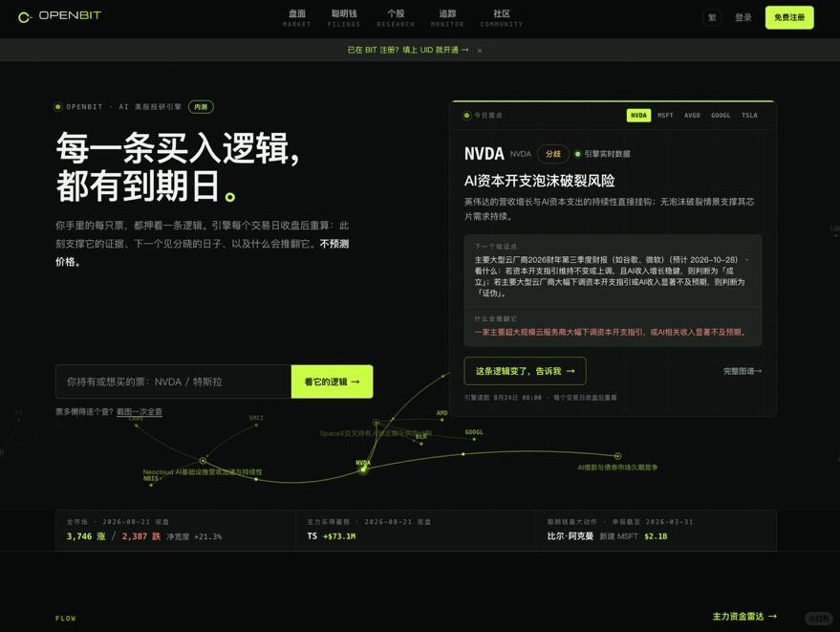This screenshot has width=840, height=632.
Task: Toggle traditional Chinese with 繁 button
Action: point(712,18)
